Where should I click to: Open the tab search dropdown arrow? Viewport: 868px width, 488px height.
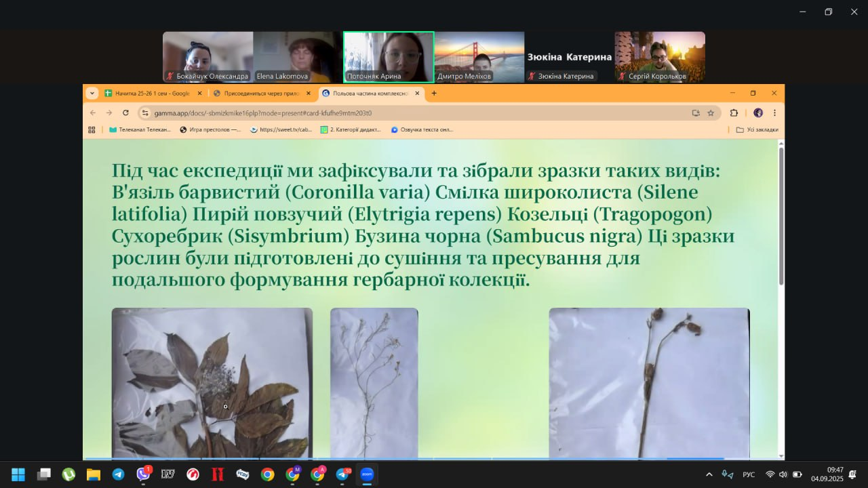tap(93, 93)
